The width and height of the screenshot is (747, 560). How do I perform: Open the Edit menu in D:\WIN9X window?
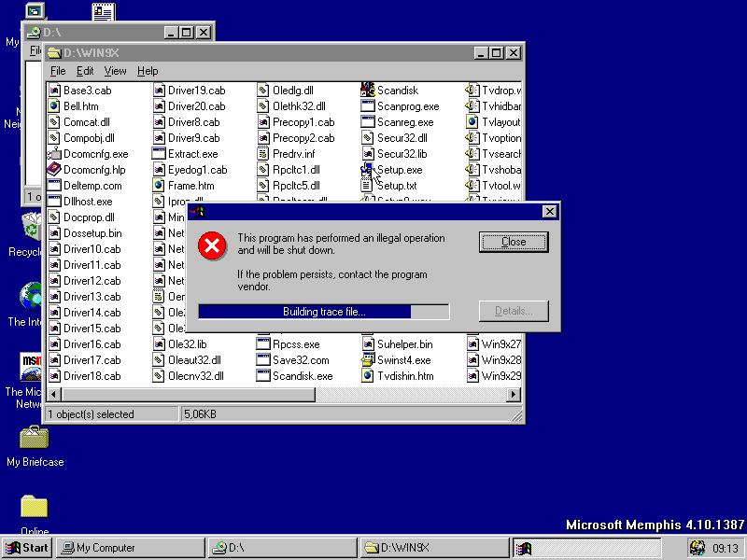point(85,71)
